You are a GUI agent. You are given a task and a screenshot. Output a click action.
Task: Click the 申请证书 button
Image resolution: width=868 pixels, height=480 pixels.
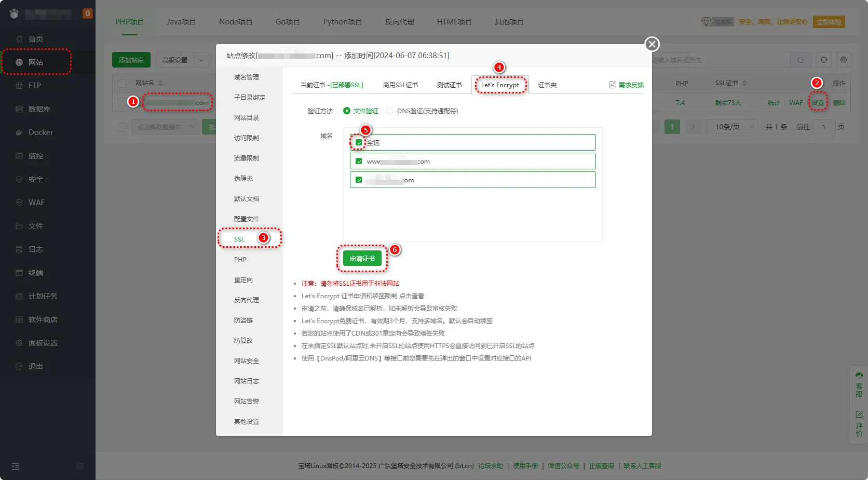pyautogui.click(x=362, y=259)
